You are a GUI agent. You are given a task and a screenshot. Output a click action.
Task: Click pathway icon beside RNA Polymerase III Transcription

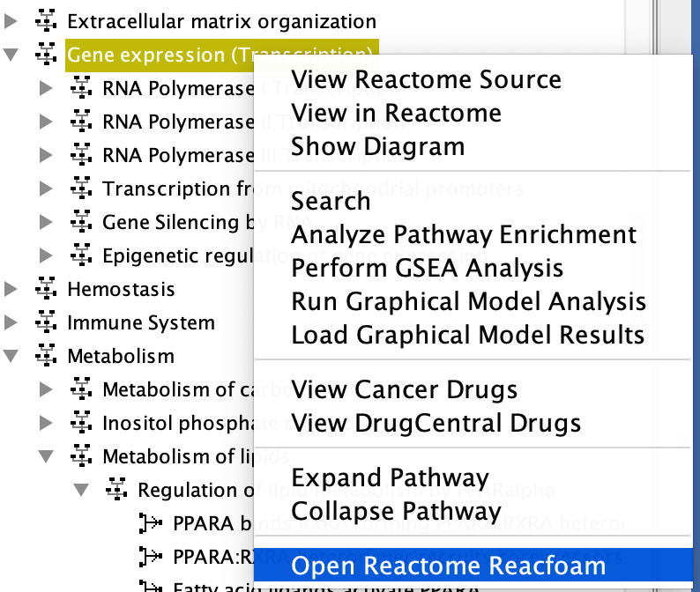(81, 155)
